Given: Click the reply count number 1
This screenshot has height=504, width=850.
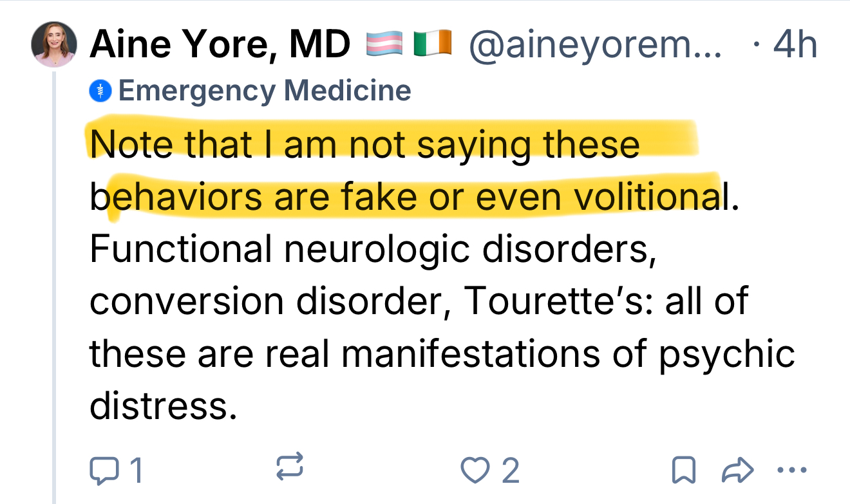Looking at the screenshot, I should coord(136,471).
